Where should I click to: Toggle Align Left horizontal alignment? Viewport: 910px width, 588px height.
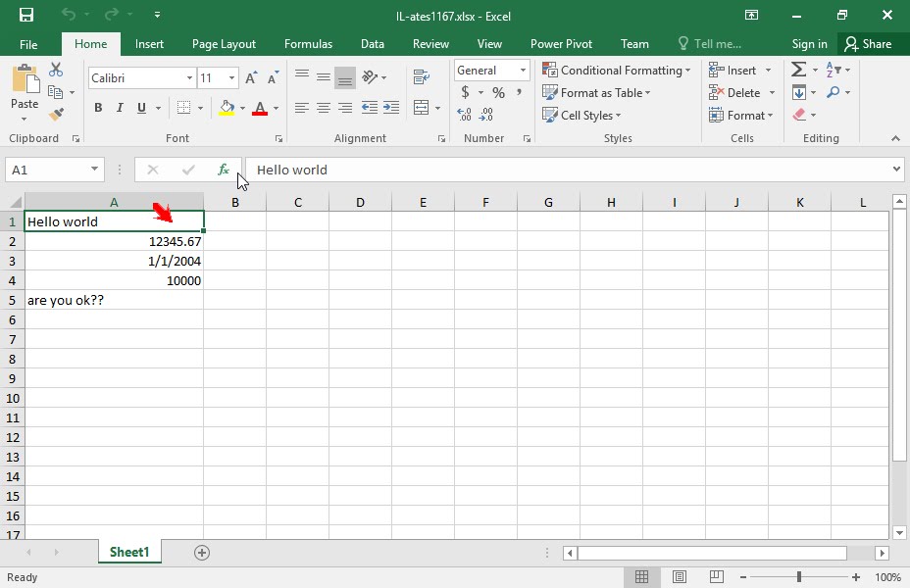[301, 107]
